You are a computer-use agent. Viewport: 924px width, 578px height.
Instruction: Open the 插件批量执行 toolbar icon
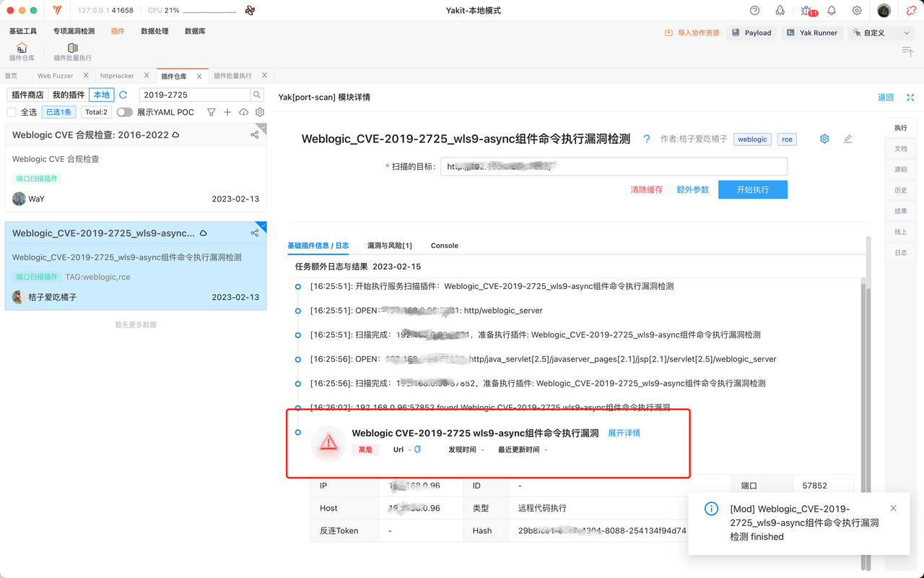click(x=72, y=52)
